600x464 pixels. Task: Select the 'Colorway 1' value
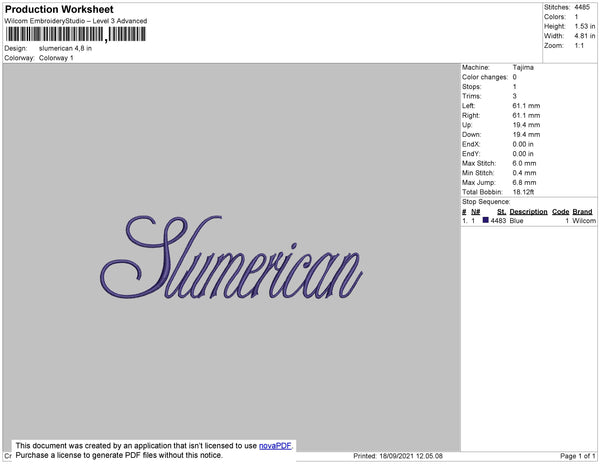pyautogui.click(x=56, y=58)
